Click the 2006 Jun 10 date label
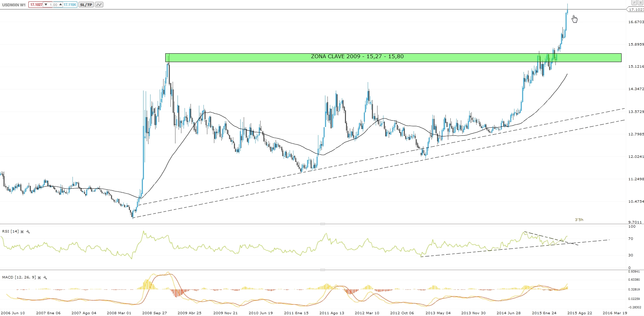Screen dimensions: 644x316 pos(13,313)
